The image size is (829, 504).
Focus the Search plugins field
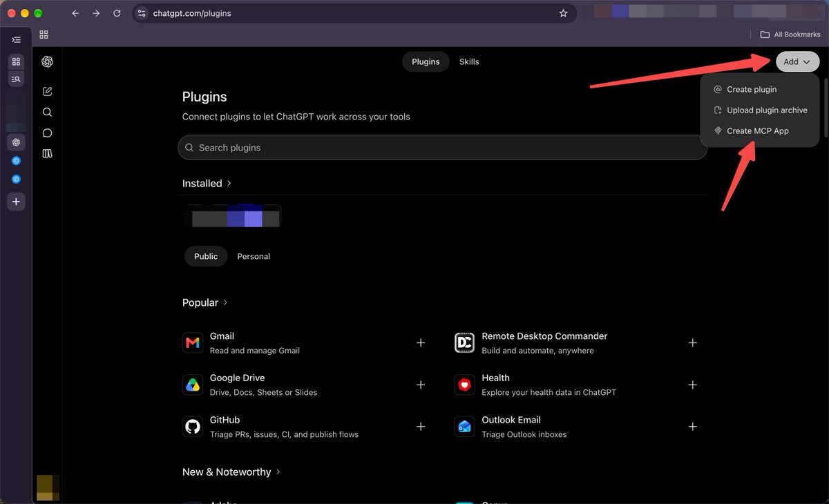tap(443, 148)
